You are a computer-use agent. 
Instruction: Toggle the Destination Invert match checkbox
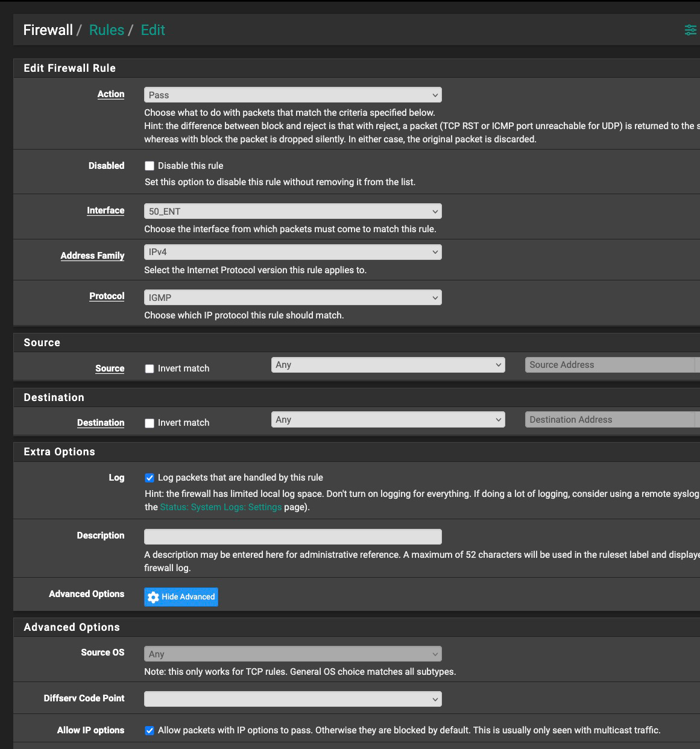150,423
